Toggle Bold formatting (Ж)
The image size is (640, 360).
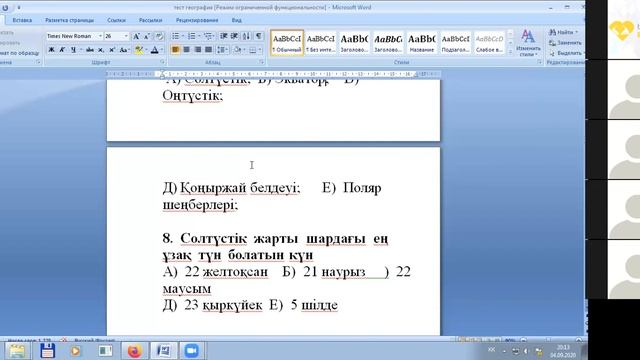[51, 50]
